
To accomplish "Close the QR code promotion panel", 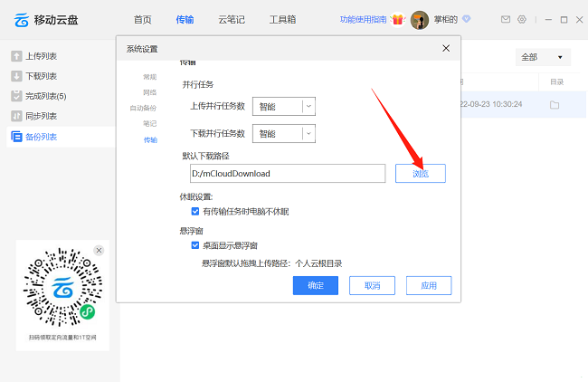I will click(99, 250).
